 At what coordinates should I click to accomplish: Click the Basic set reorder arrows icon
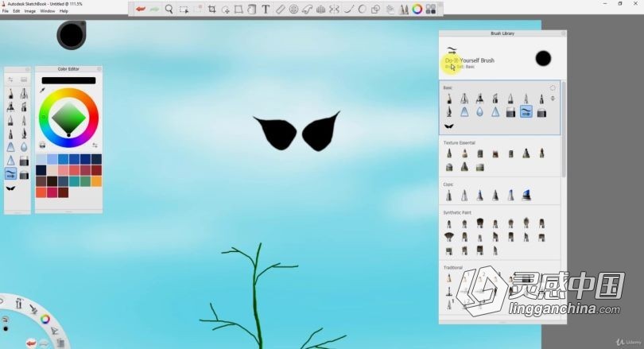pyautogui.click(x=553, y=99)
